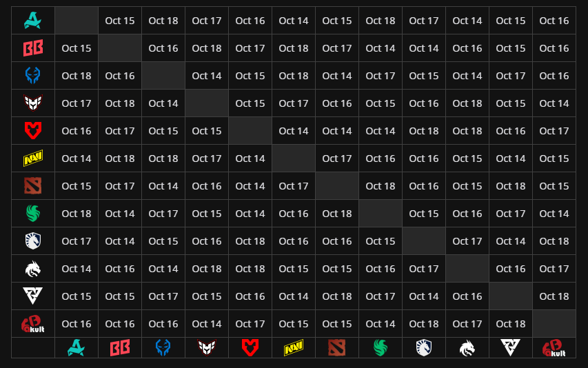Select Oct 18 in Team Liquid row, kult column
Screen dimensions: 588x368
point(554,241)
